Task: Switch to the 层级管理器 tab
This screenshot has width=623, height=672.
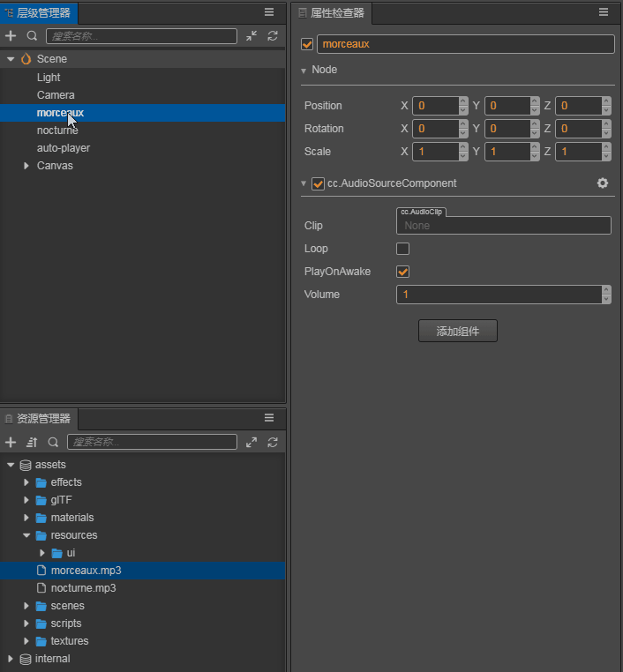Action: 39,13
